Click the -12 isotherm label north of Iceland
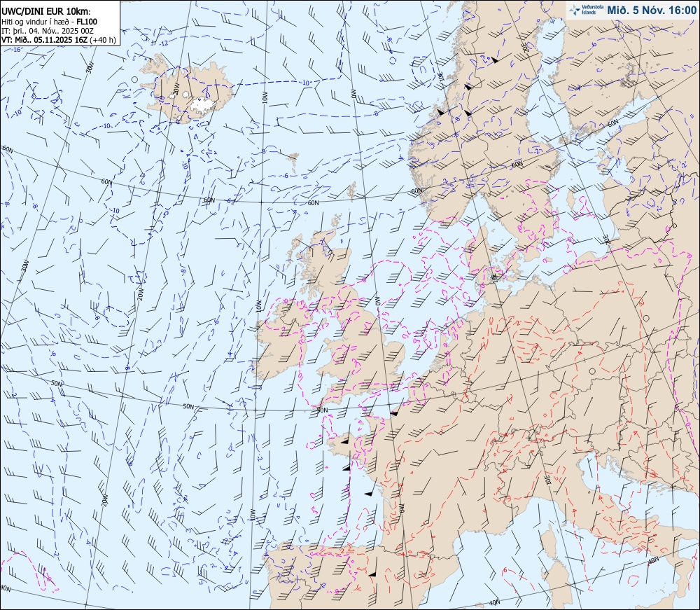 (x=163, y=43)
